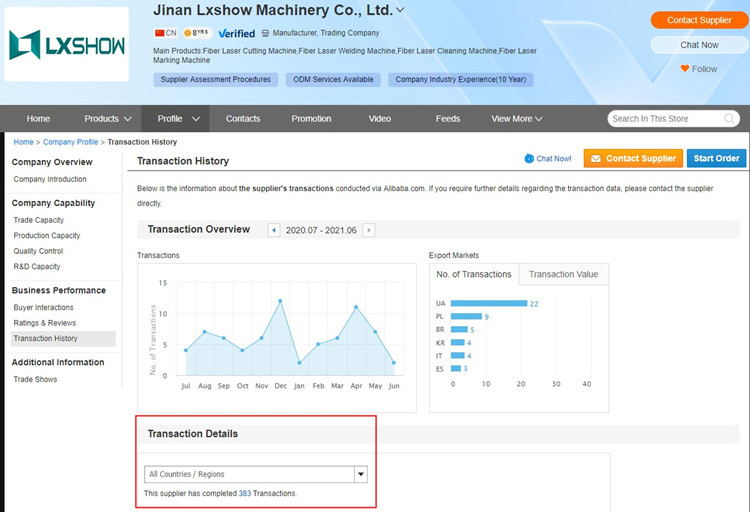This screenshot has height=512, width=750.
Task: Expand the View More menu
Action: point(517,118)
